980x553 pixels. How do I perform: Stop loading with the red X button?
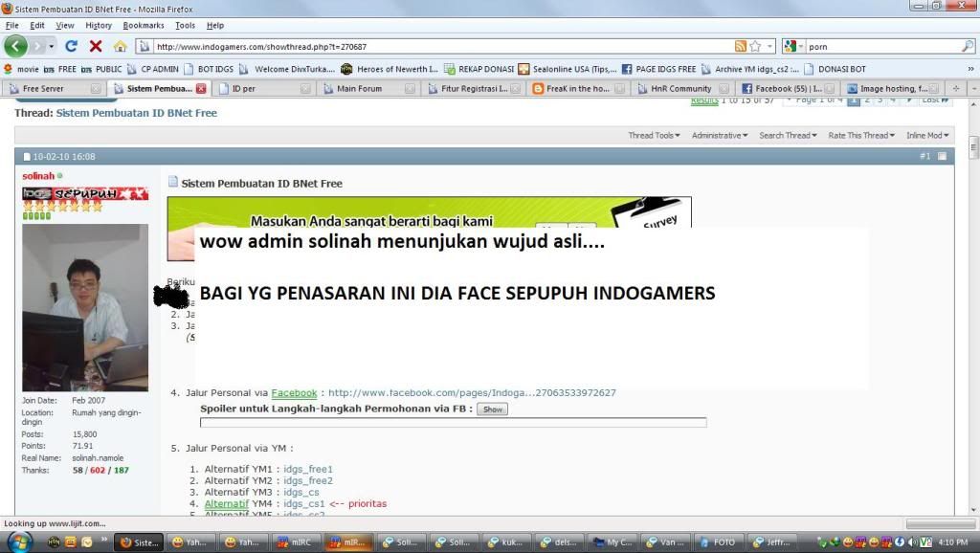[x=96, y=46]
